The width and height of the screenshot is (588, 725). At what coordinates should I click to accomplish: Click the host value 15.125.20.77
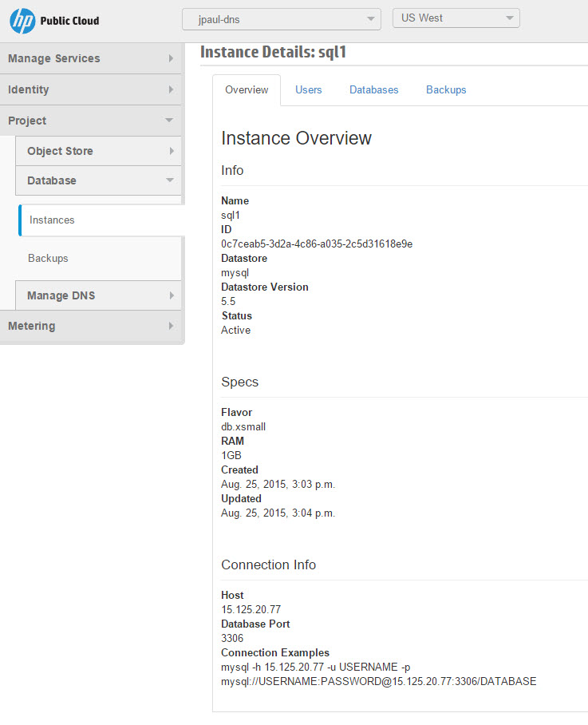[251, 609]
